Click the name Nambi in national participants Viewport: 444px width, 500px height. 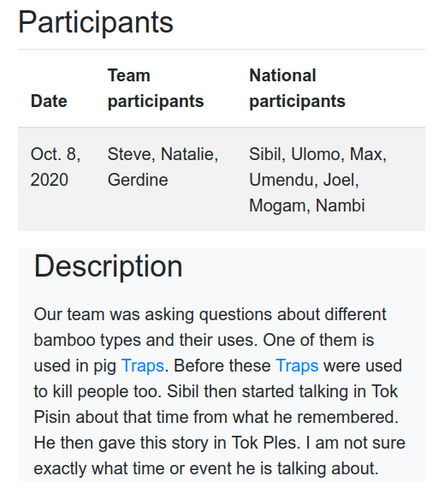coord(340,206)
